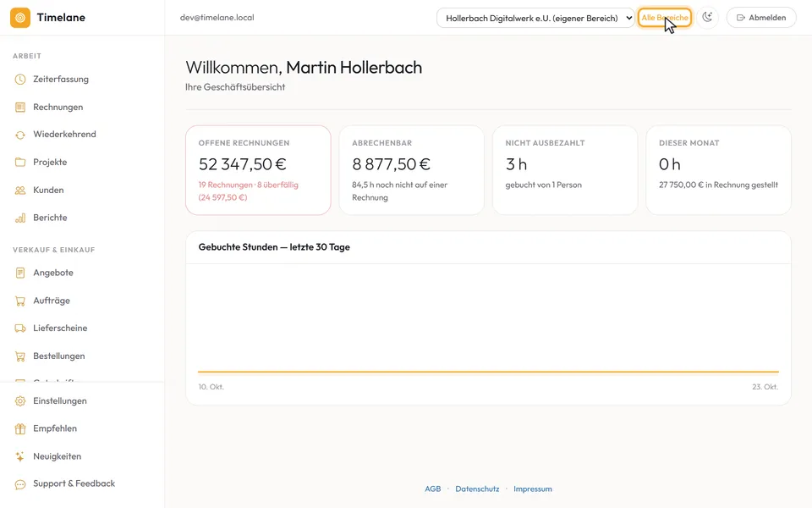The width and height of the screenshot is (812, 508).
Task: Click '27 750,00 € in Rechnung gestellt' text
Action: click(x=719, y=185)
